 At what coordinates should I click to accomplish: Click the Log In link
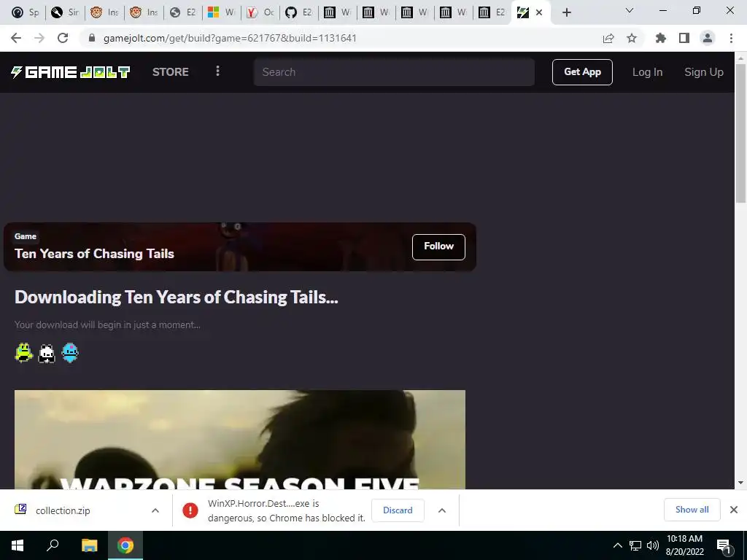pyautogui.click(x=648, y=72)
